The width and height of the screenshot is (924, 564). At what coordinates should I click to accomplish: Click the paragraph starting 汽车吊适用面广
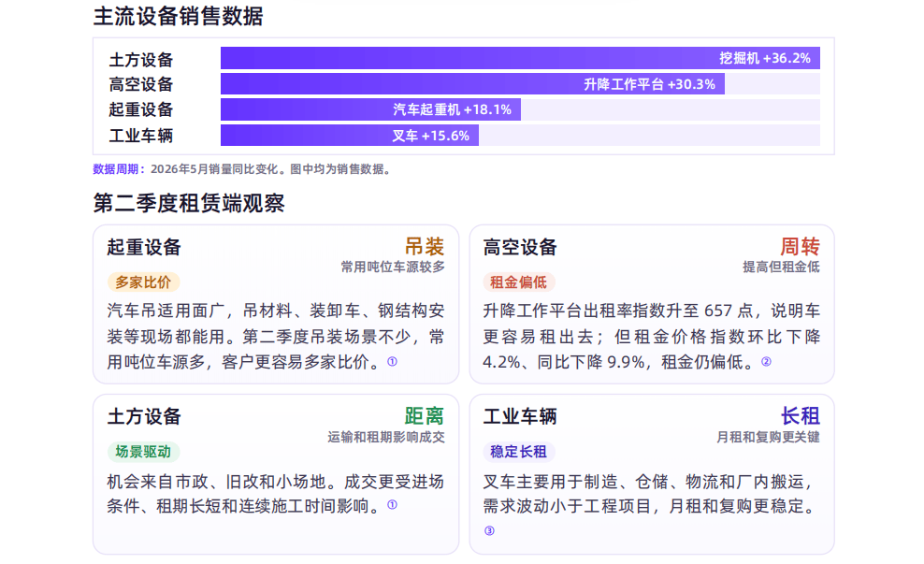[x=276, y=336]
